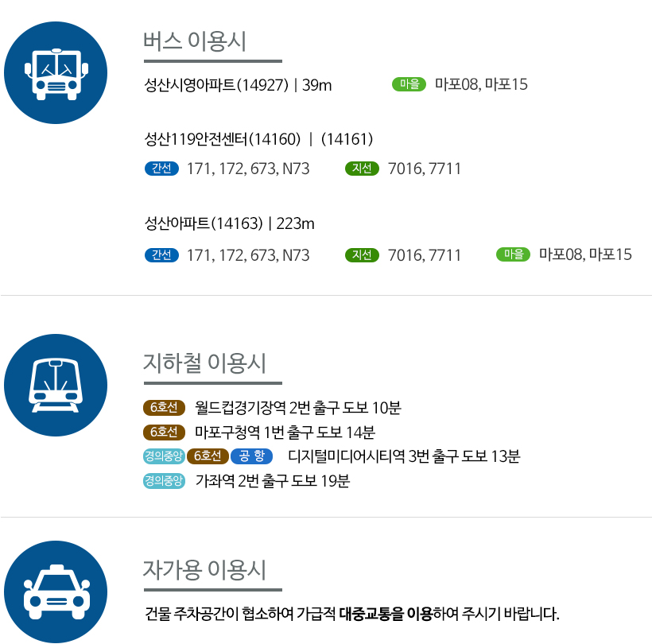
Task: Click the 마포08, 마포15 routes beside 성산시영아파트
Action: click(x=481, y=84)
